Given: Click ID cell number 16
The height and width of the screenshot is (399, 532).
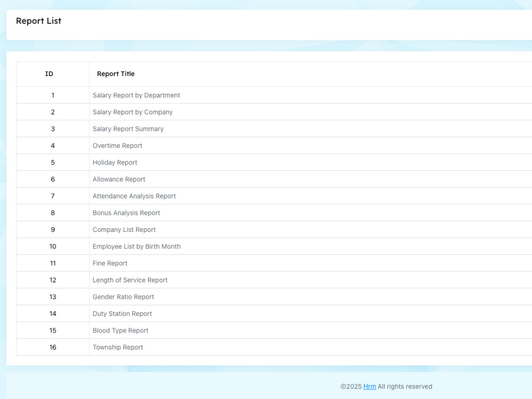Looking at the screenshot, I should (53, 347).
